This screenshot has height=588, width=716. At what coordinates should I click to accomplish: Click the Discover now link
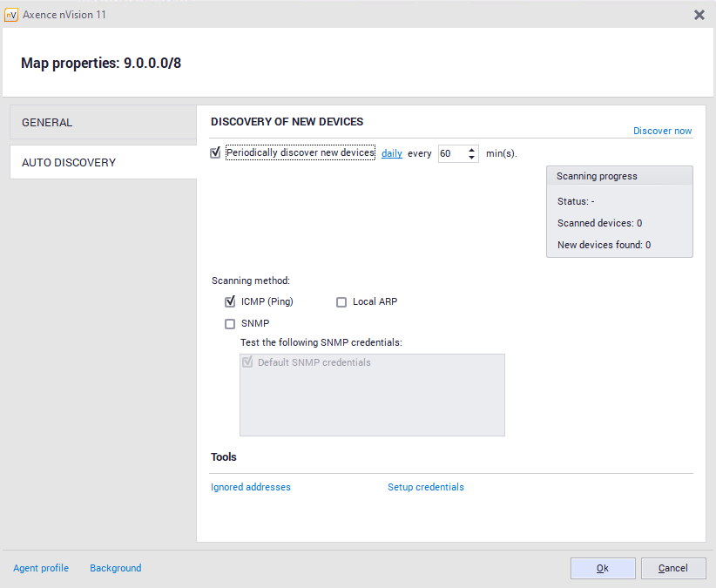(662, 131)
